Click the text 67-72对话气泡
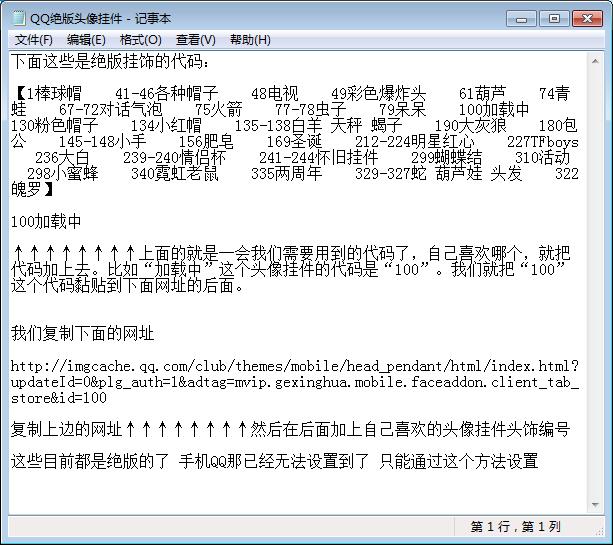The image size is (613, 545). pyautogui.click(x=111, y=109)
